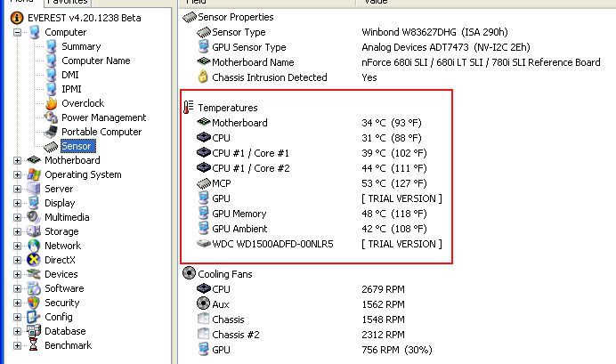Screen dimensions: 616x364
Task: Expand the Network tree node
Action: pos(17,246)
